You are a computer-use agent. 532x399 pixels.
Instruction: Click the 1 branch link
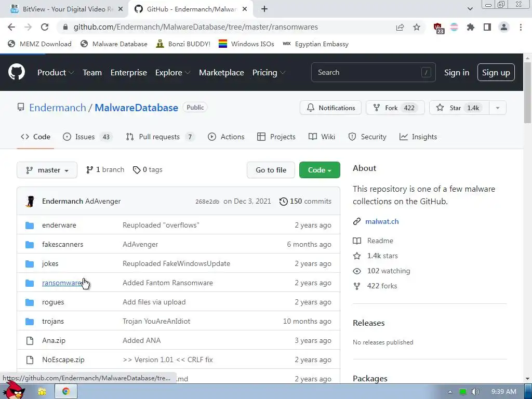[105, 170]
